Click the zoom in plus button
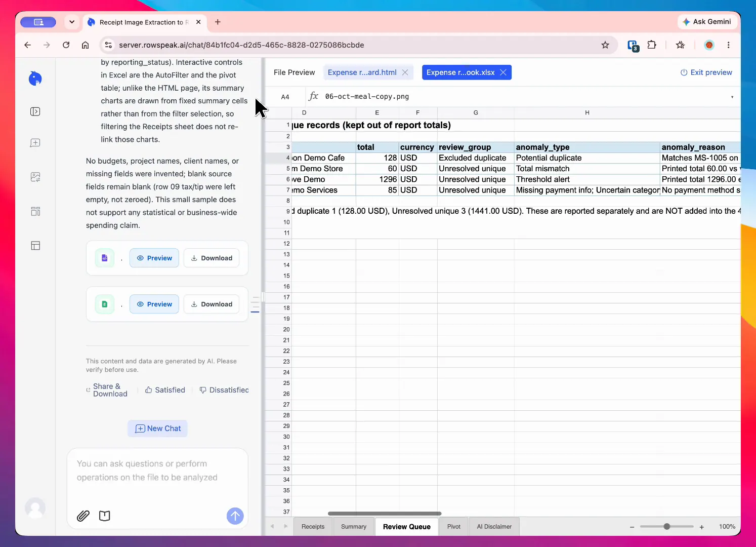 click(x=702, y=527)
